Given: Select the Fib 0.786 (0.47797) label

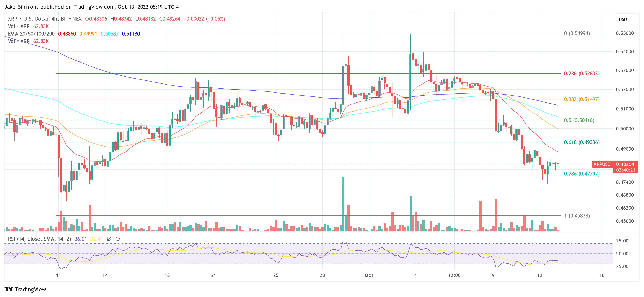Looking at the screenshot, I should 582,174.
